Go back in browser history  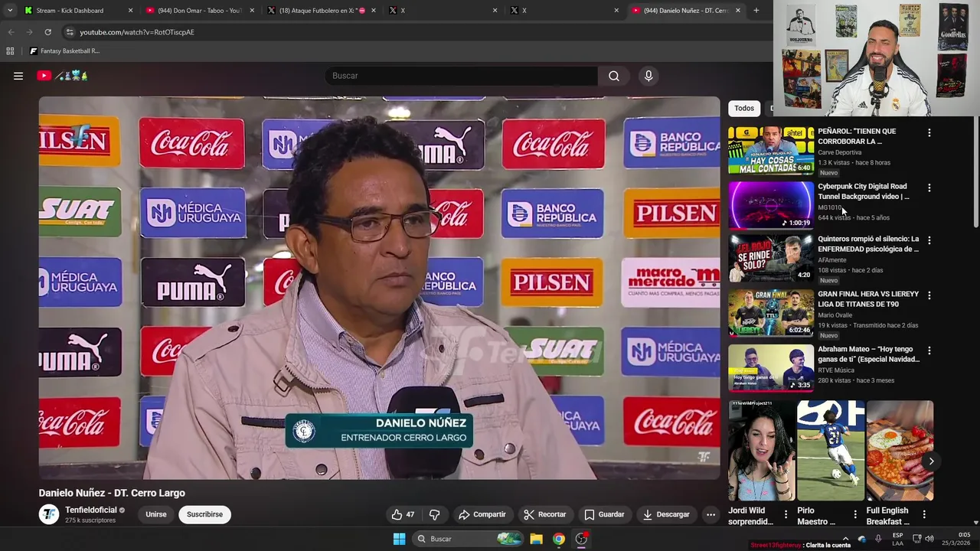pos(11,32)
